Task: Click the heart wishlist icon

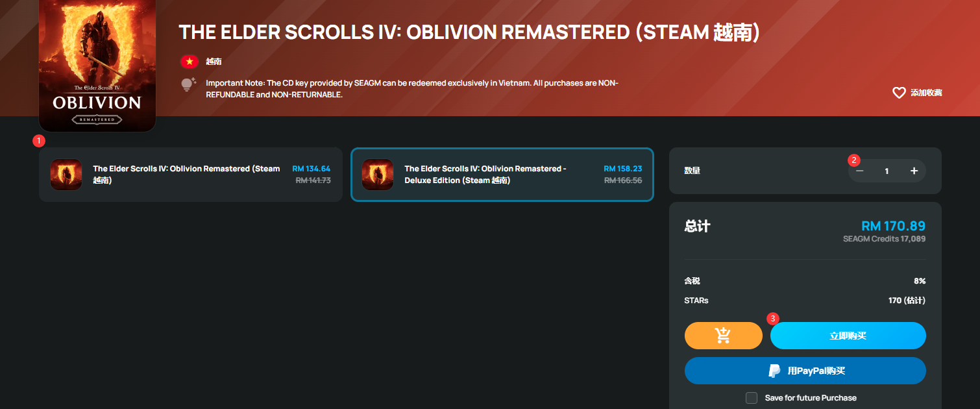Action: tap(899, 93)
